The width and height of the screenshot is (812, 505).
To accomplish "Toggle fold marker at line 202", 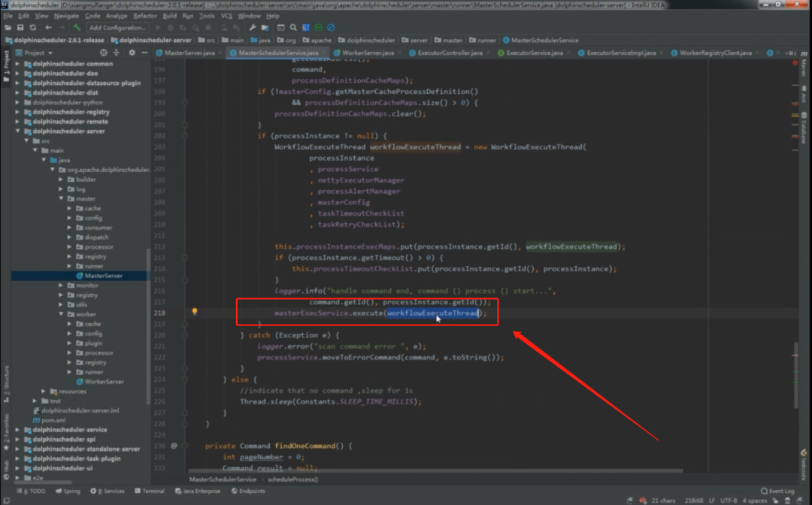I will 185,135.
